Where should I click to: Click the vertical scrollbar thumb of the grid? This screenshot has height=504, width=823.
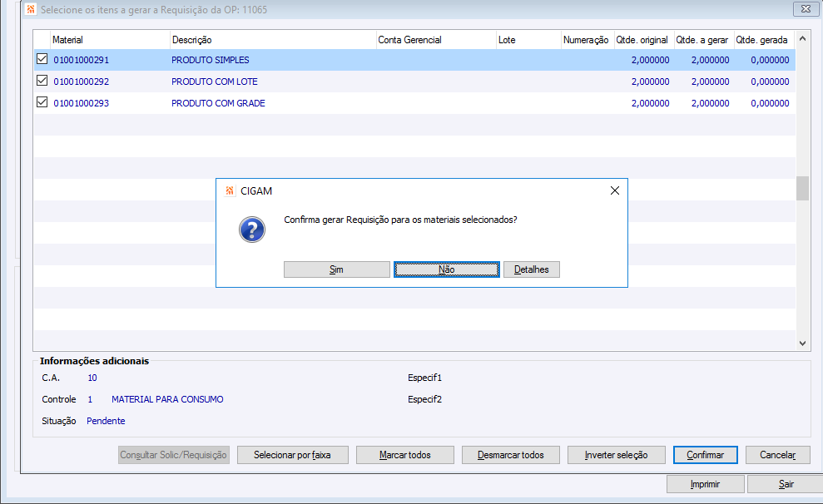tap(802, 188)
